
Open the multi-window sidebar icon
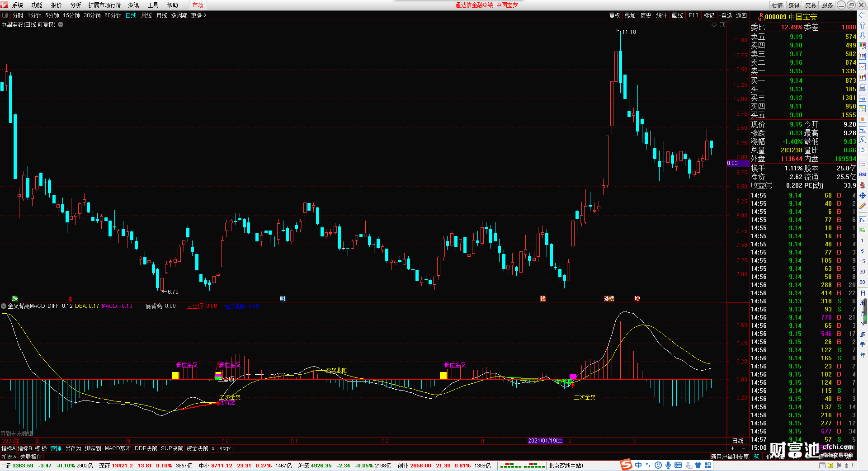(863, 88)
